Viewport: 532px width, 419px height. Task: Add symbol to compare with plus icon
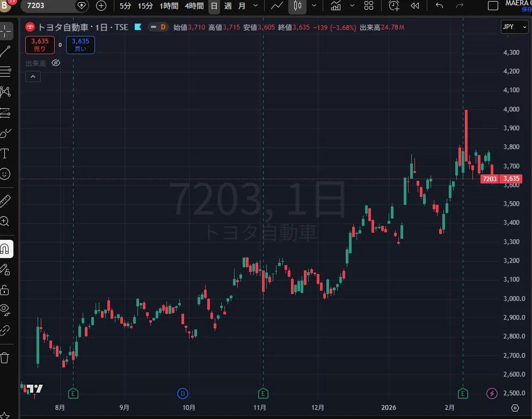coord(101,6)
